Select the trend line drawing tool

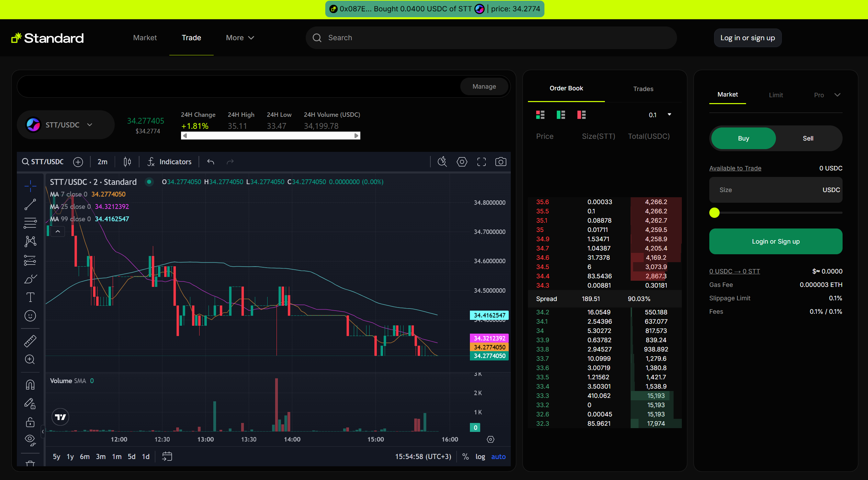coord(30,205)
